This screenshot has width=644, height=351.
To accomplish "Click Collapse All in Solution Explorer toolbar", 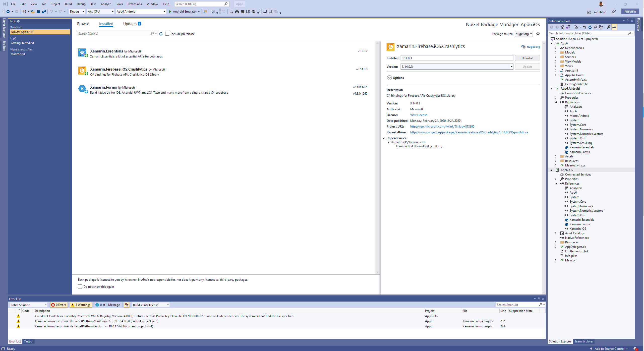I will coord(596,27).
